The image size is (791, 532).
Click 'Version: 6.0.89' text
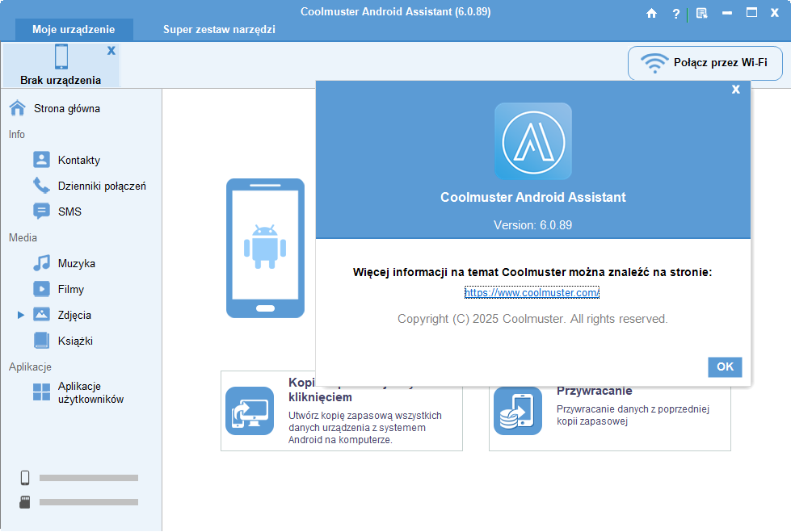532,225
